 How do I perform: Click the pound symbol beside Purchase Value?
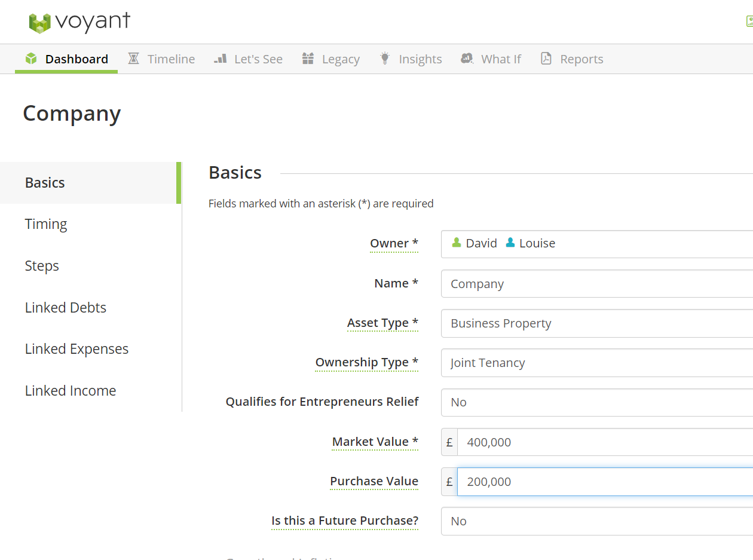pos(449,482)
